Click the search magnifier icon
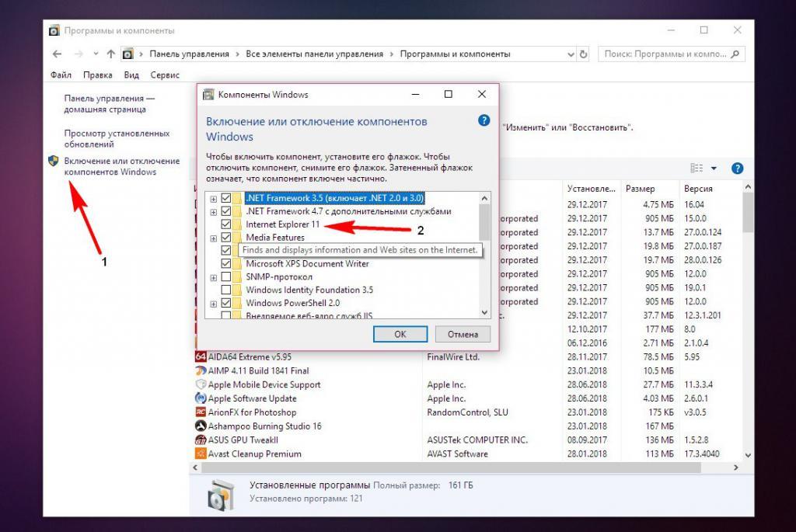This screenshot has height=532, width=796. [735, 54]
